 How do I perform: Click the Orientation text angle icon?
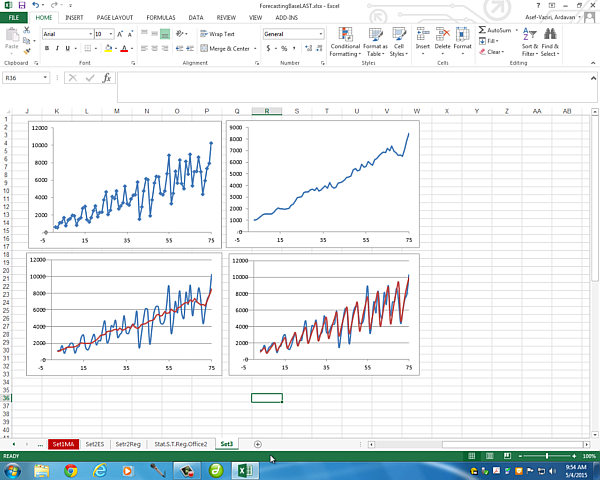[x=180, y=34]
